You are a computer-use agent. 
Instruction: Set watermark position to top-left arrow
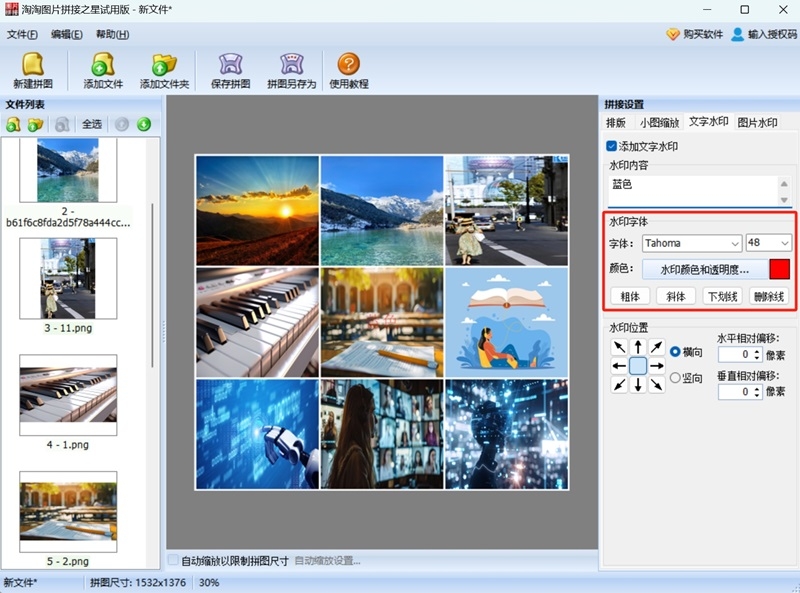pos(619,347)
